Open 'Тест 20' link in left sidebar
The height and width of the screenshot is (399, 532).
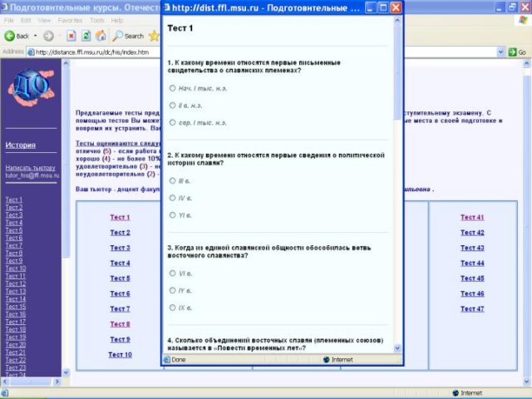(x=15, y=344)
